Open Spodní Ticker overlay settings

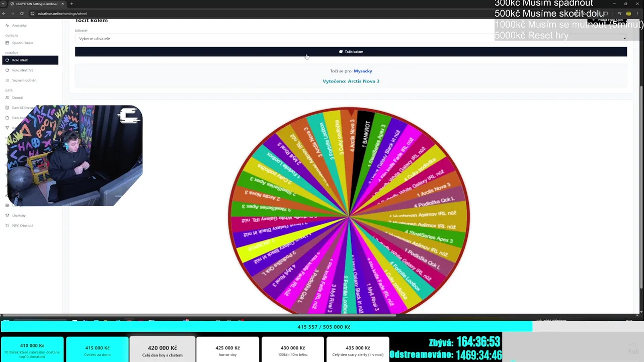pyautogui.click(x=23, y=43)
